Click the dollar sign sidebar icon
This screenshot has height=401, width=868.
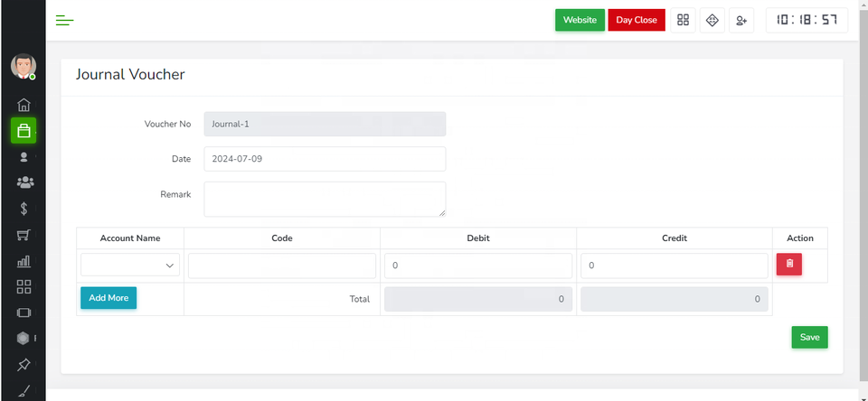pos(24,209)
